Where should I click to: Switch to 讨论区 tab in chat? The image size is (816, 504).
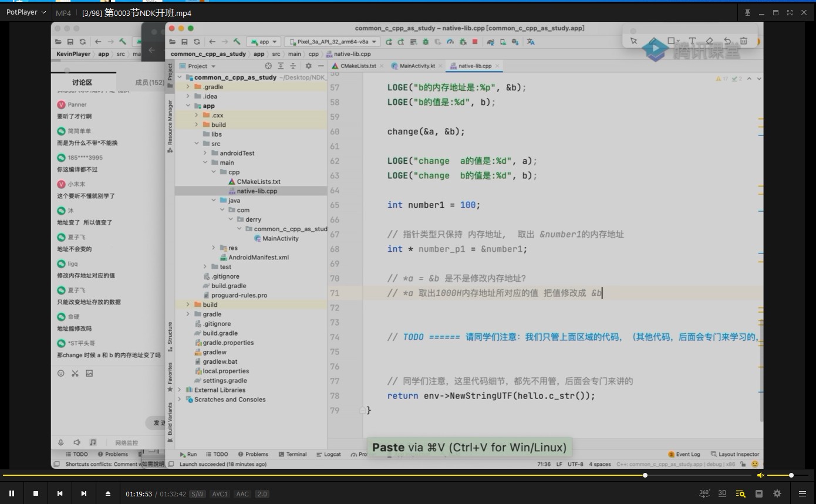82,83
